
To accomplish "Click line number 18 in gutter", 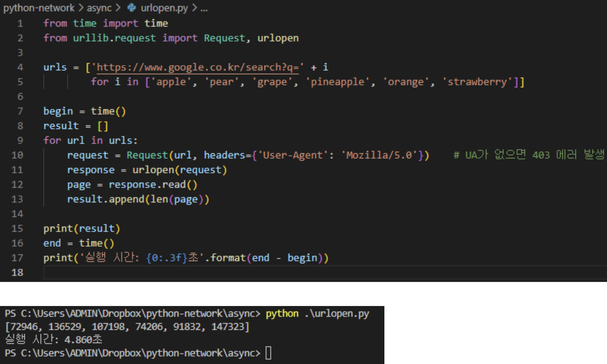I will click(17, 272).
